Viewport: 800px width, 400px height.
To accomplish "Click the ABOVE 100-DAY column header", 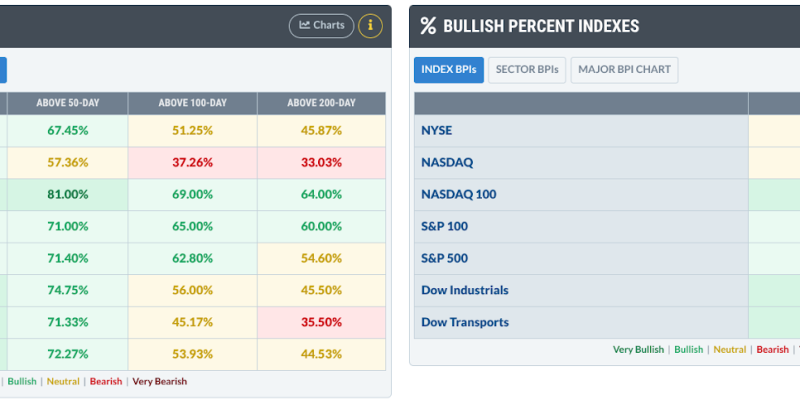I will tap(193, 103).
